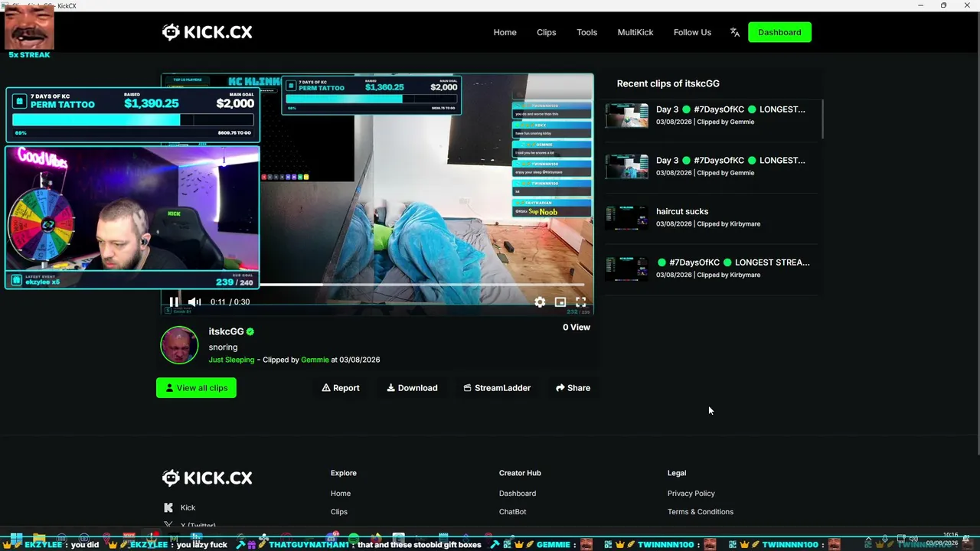This screenshot has height=551, width=980.
Task: Click the recent clips list scrollbar
Action: 822,119
